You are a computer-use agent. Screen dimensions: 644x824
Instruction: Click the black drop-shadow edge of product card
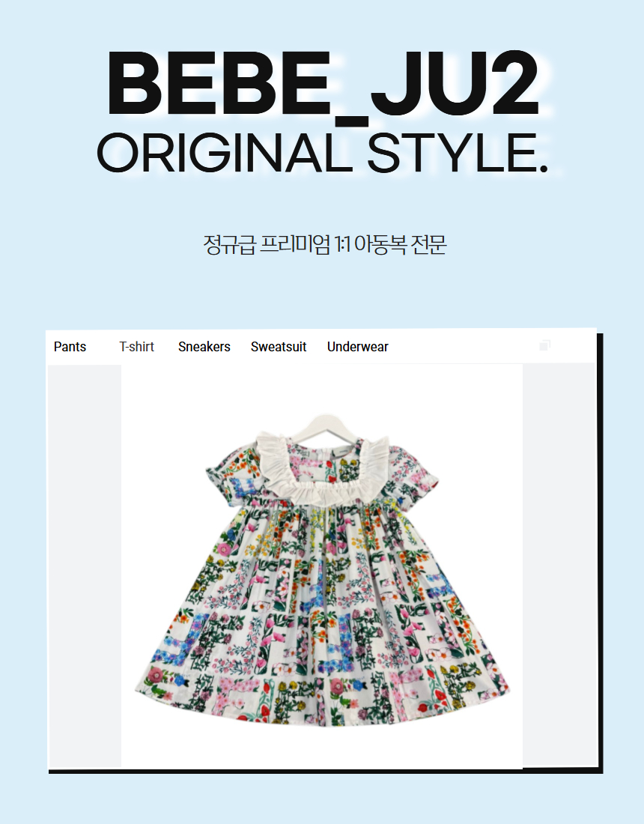600,553
